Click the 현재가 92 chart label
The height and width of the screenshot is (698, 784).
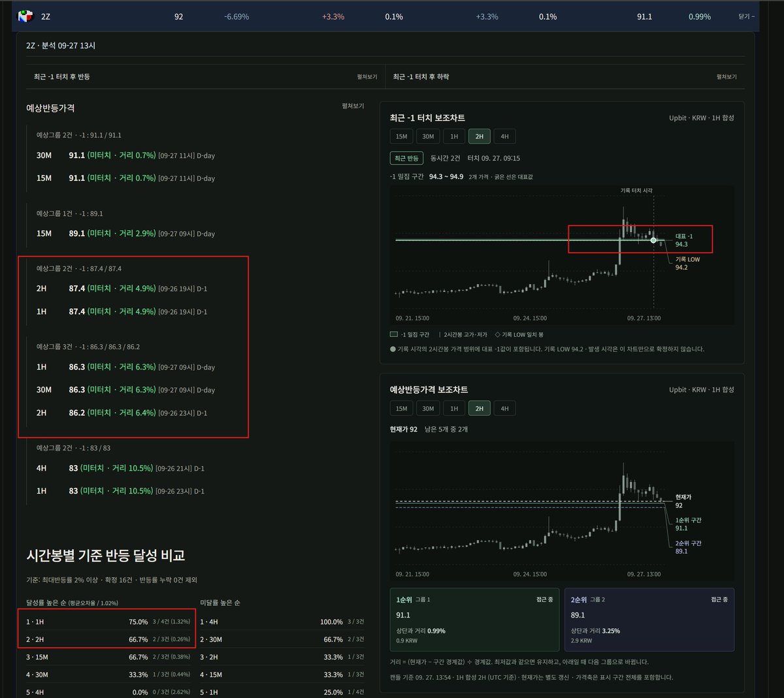point(683,501)
